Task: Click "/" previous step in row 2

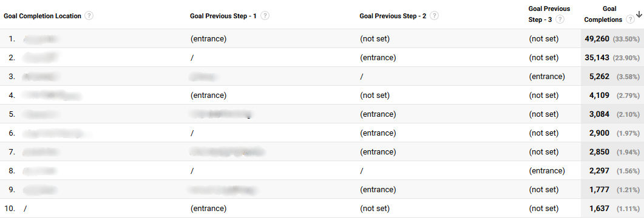Action: [192, 58]
